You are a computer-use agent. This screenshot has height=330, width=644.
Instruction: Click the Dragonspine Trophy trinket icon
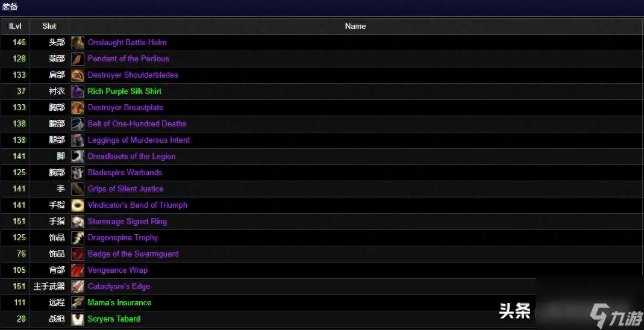click(77, 238)
